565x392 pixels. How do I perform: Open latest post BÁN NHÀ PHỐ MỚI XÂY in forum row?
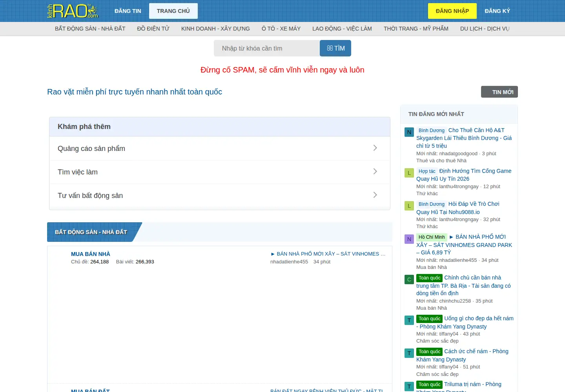tap(328, 254)
